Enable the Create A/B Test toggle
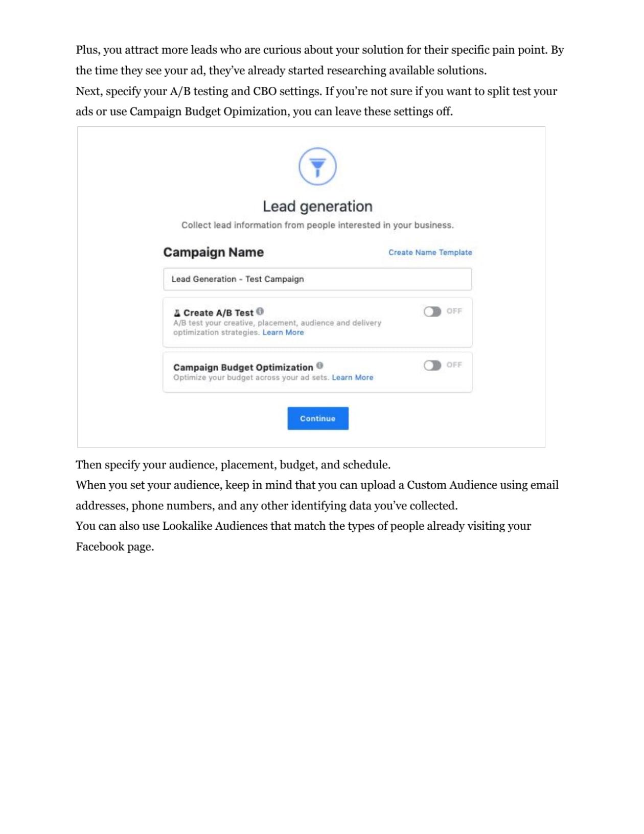This screenshot has height=834, width=644. point(432,310)
